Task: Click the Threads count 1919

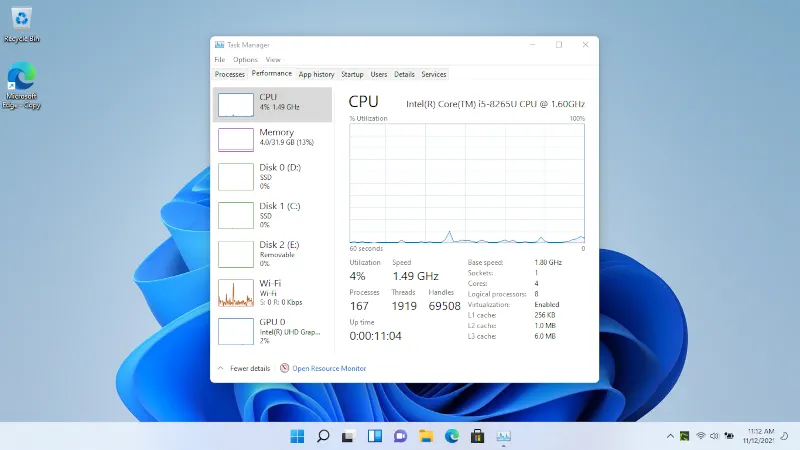Action: point(404,306)
